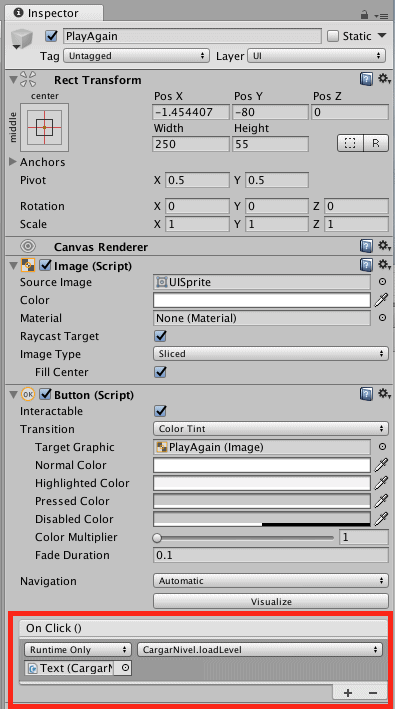Viewport: 395px width, 709px height.
Task: Open the Layer dropdown showing UI
Action: [x=316, y=56]
